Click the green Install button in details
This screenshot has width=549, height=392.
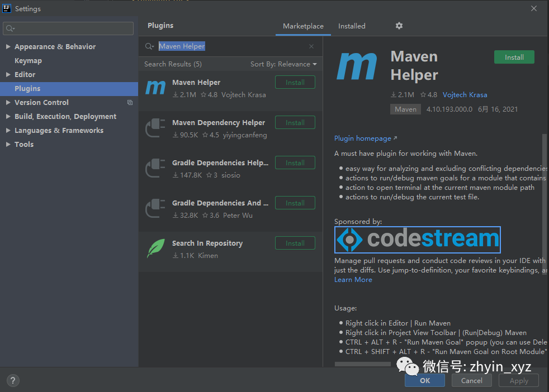[514, 57]
